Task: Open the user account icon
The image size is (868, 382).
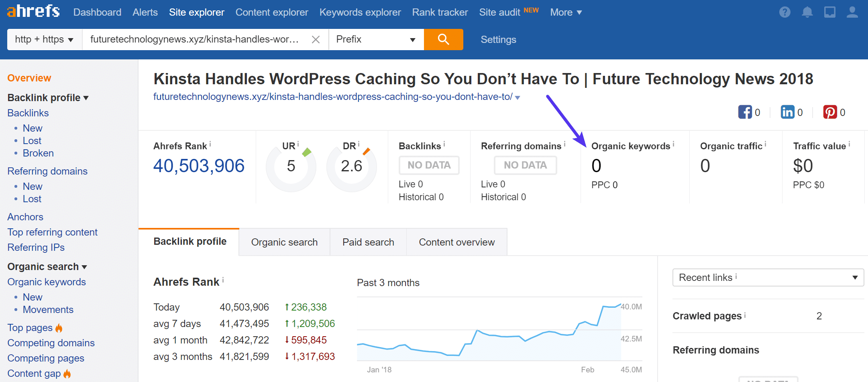Action: (x=852, y=12)
